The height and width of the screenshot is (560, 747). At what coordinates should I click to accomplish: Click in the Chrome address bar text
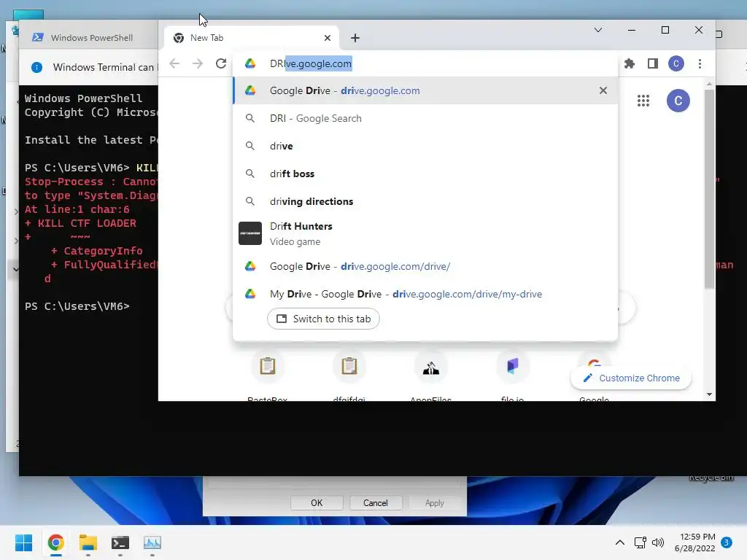point(311,63)
